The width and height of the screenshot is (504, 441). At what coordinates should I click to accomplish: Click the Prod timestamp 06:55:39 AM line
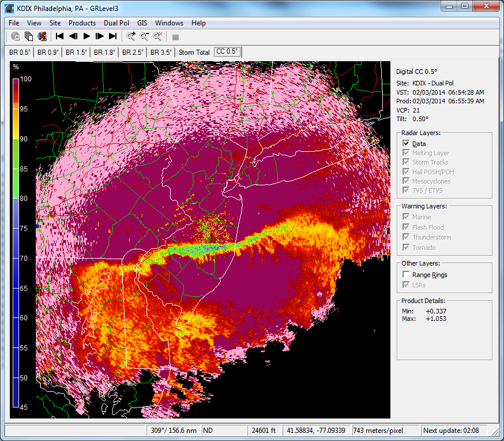pyautogui.click(x=440, y=102)
